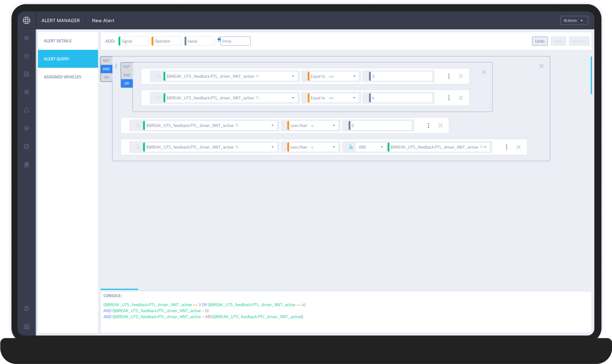This screenshot has width=612, height=364.
Task: Open the first Equal to operator dropdown
Action: [x=354, y=76]
